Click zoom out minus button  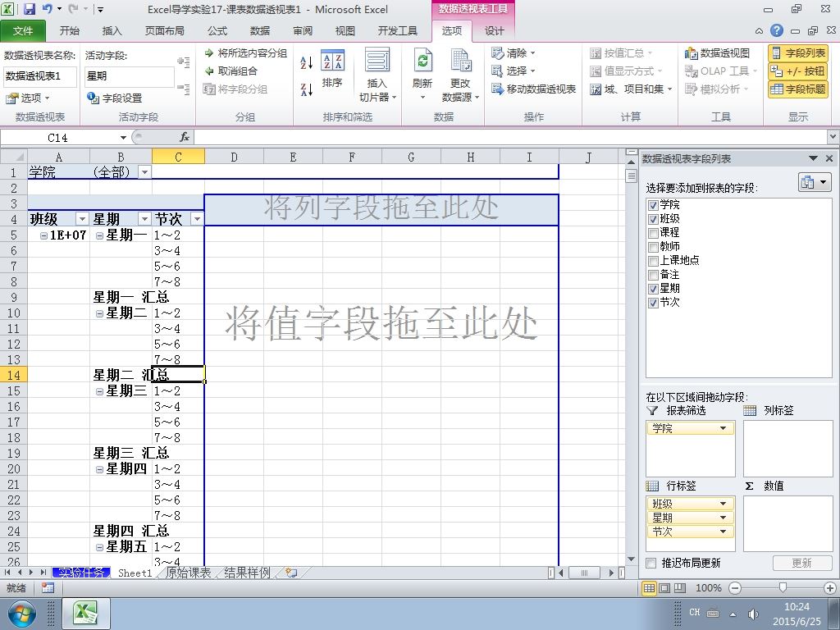click(x=736, y=587)
